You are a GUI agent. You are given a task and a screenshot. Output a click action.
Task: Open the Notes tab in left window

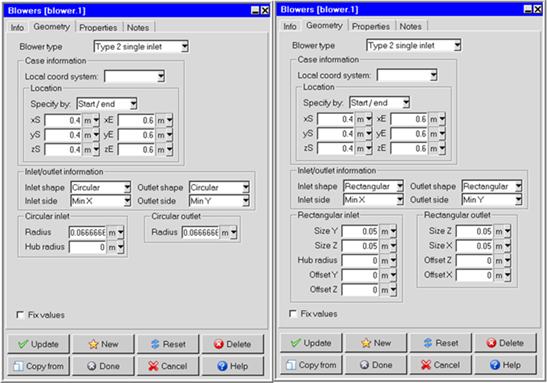point(138,28)
